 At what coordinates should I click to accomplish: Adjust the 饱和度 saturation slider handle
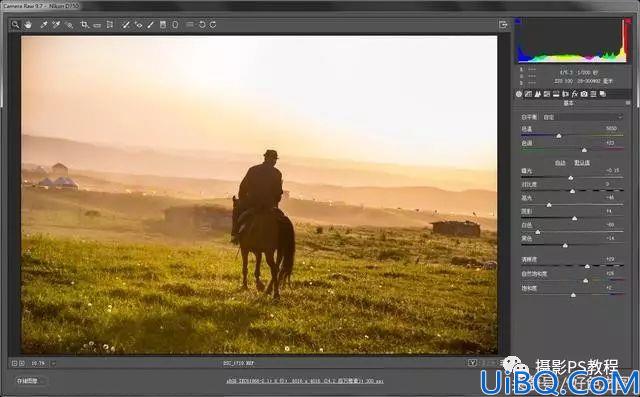[573, 295]
